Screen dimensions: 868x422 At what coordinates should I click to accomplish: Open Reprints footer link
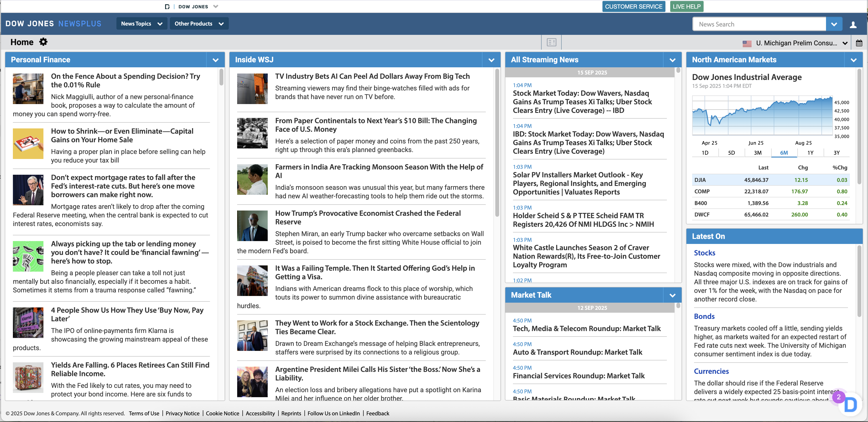click(291, 413)
